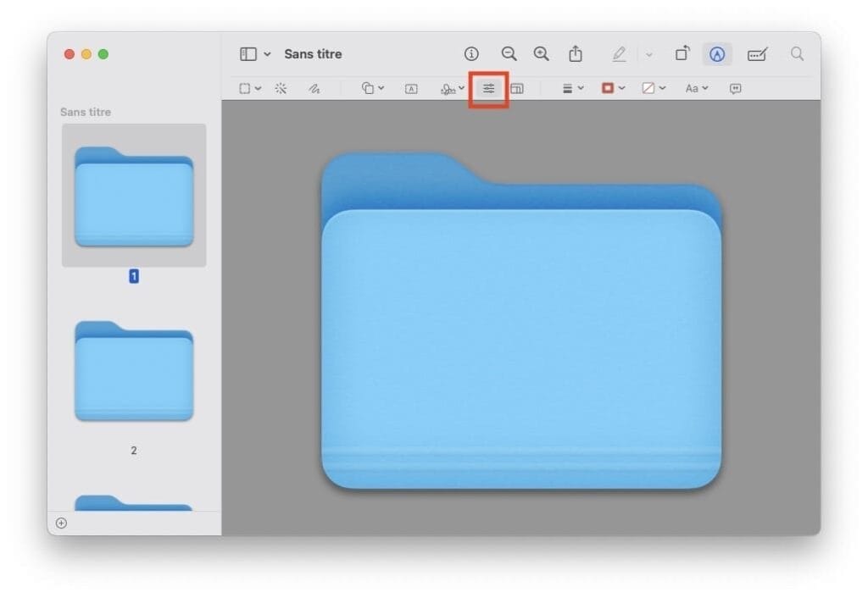Screen dimensions: 868x598
Task: Open the red border color picker
Action: [613, 89]
